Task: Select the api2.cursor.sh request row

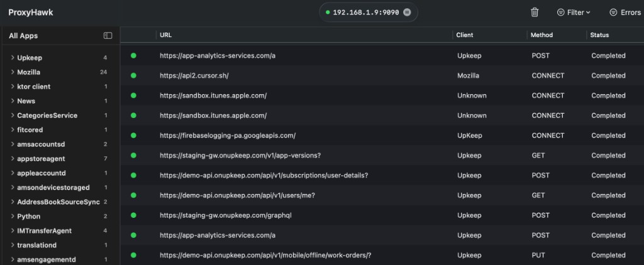Action: (x=382, y=75)
